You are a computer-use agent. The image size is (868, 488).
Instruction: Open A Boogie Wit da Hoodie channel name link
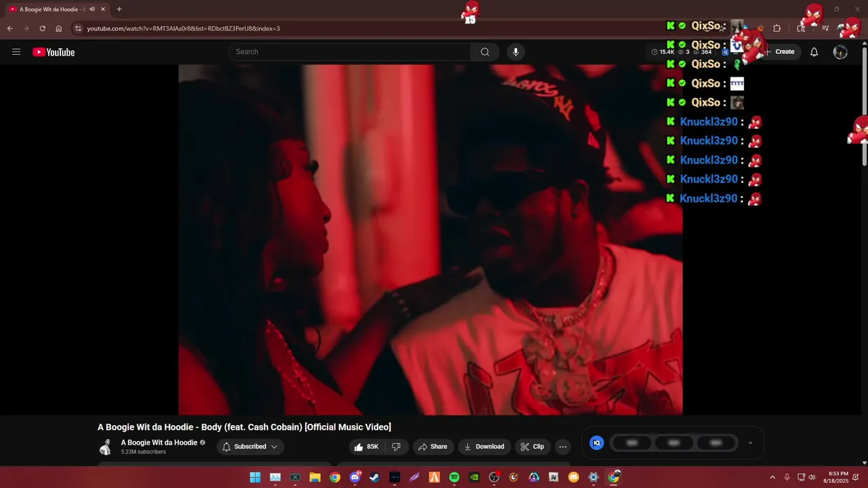click(159, 443)
